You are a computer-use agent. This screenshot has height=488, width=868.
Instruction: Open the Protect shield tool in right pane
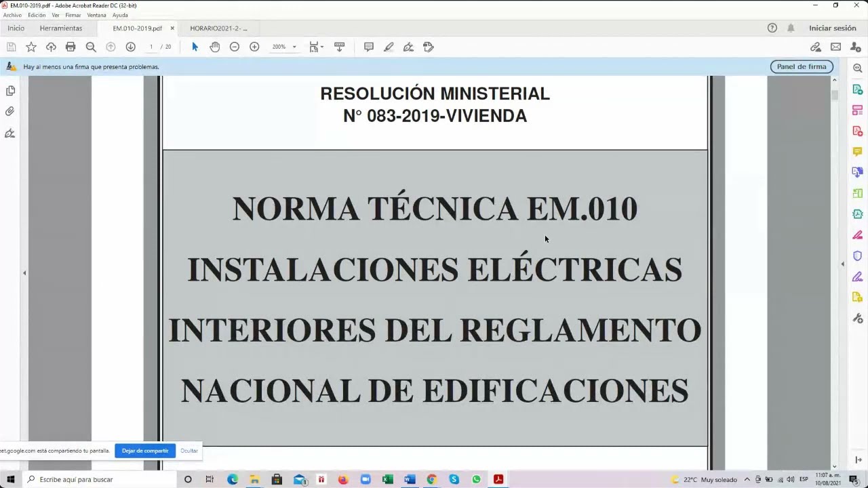pos(857,256)
